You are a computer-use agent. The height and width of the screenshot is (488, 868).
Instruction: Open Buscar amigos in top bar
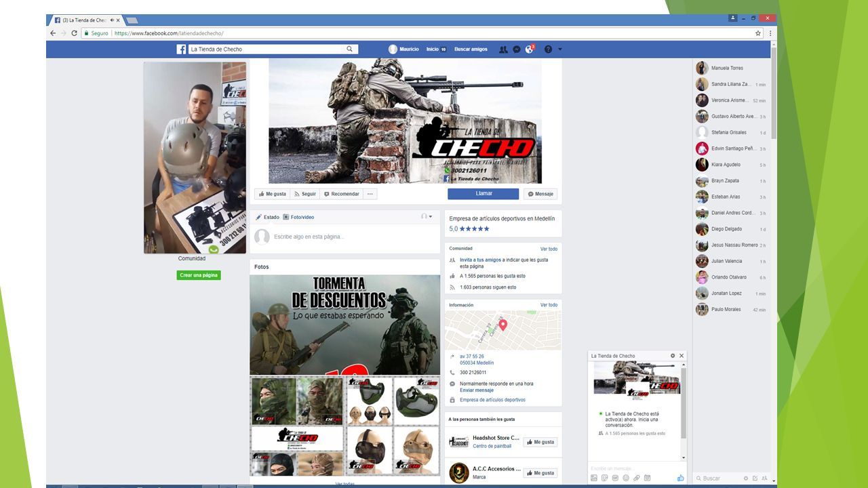tap(471, 49)
